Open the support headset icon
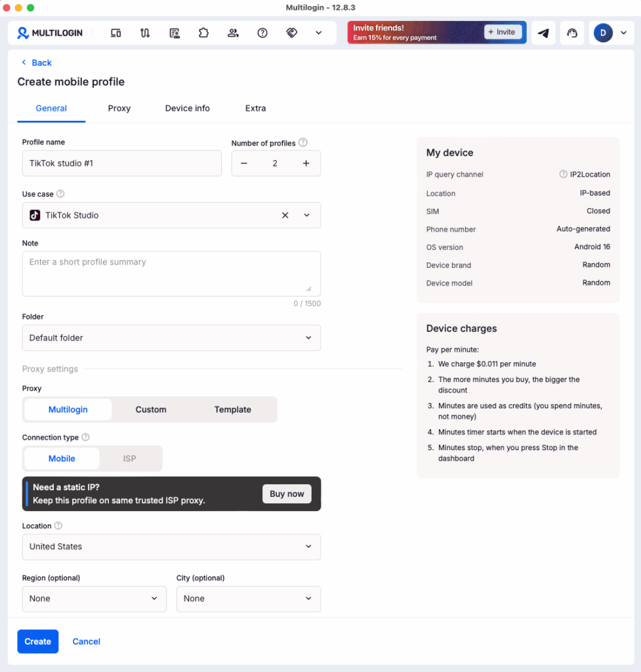 tap(572, 33)
